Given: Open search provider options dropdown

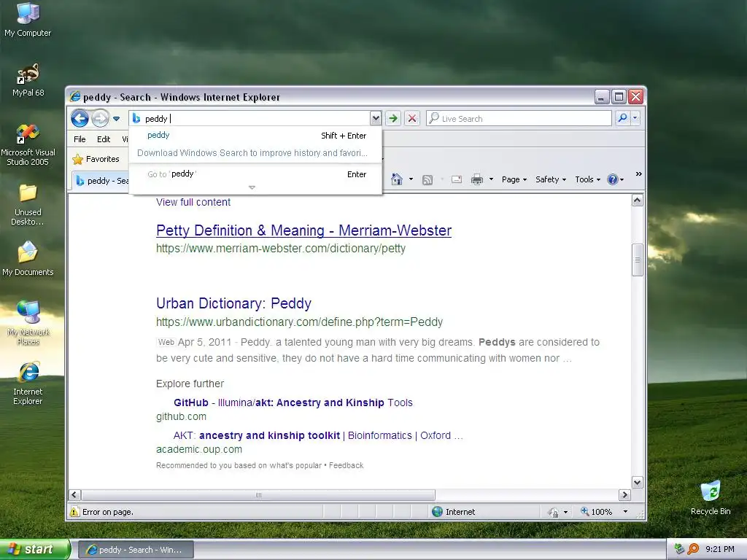Looking at the screenshot, I should click(x=635, y=118).
